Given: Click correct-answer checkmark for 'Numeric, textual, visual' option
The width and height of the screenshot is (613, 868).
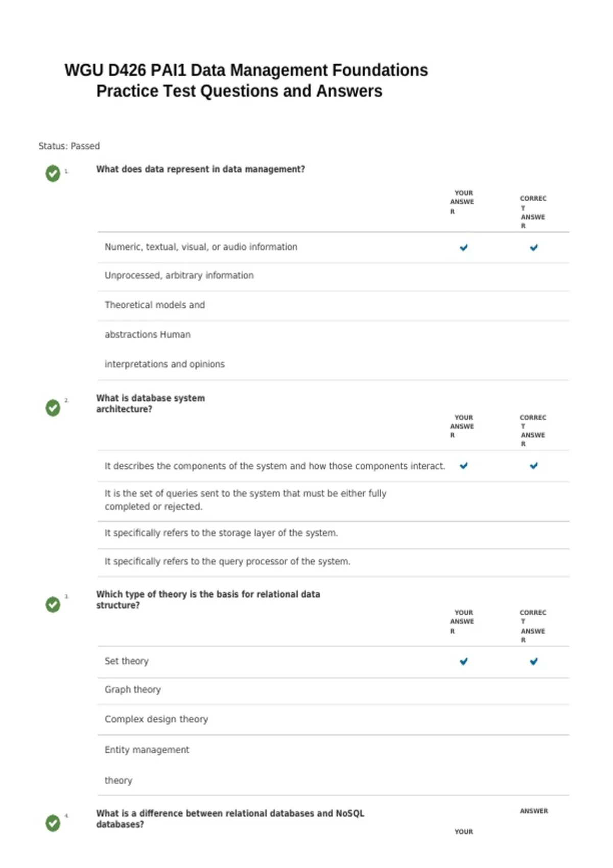Looking at the screenshot, I should click(534, 248).
